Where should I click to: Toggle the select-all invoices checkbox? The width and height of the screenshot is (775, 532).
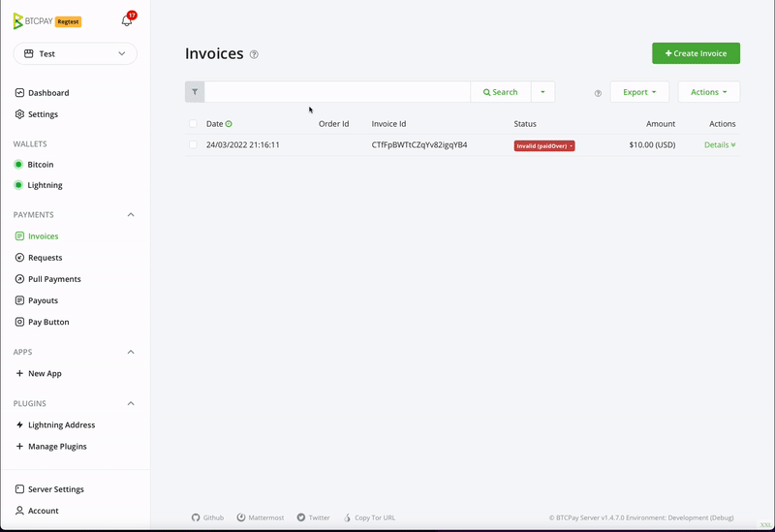(193, 124)
